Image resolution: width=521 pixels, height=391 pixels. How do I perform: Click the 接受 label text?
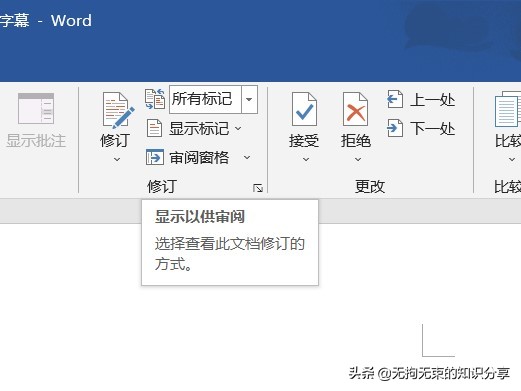click(x=304, y=140)
